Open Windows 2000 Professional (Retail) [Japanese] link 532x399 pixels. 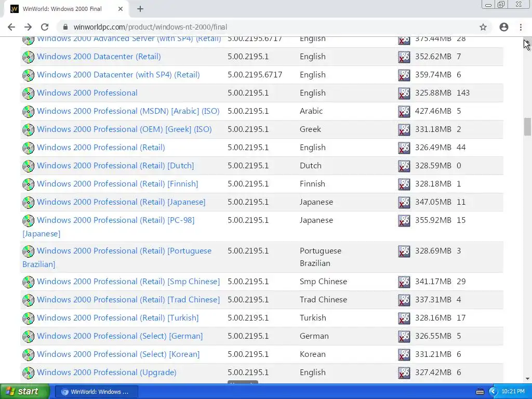pyautogui.click(x=121, y=202)
